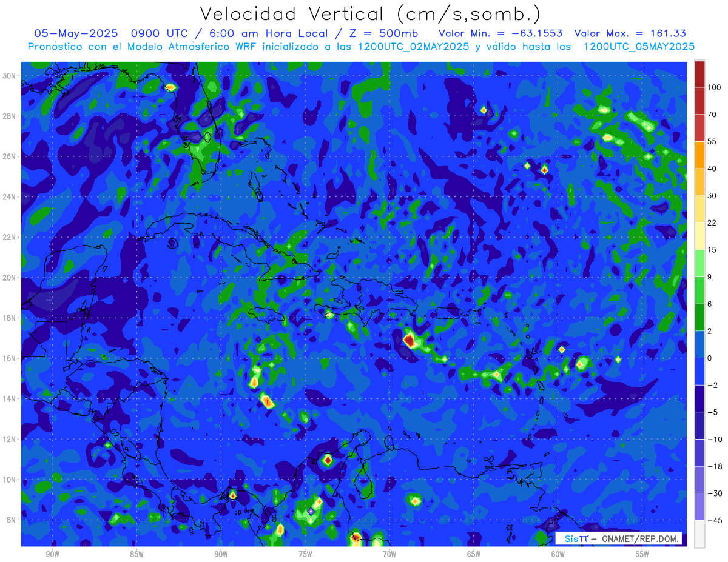Click the colorbar segment between -2 and 0

[699, 371]
